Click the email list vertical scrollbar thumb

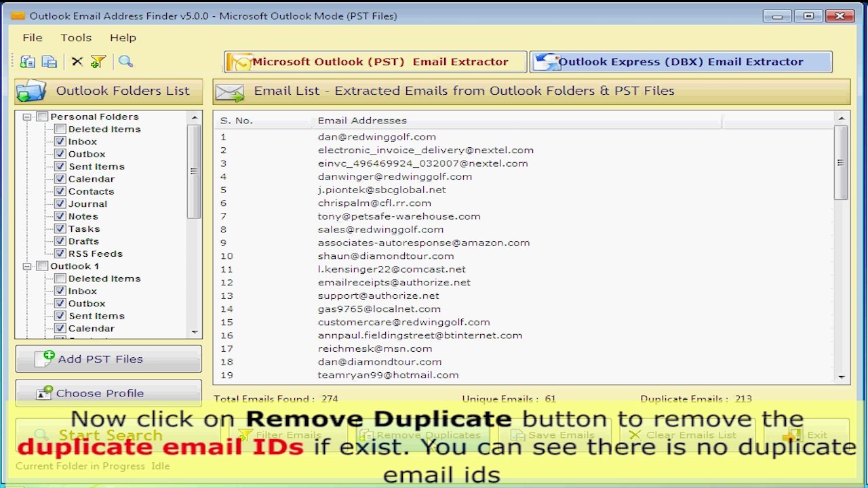(841, 163)
